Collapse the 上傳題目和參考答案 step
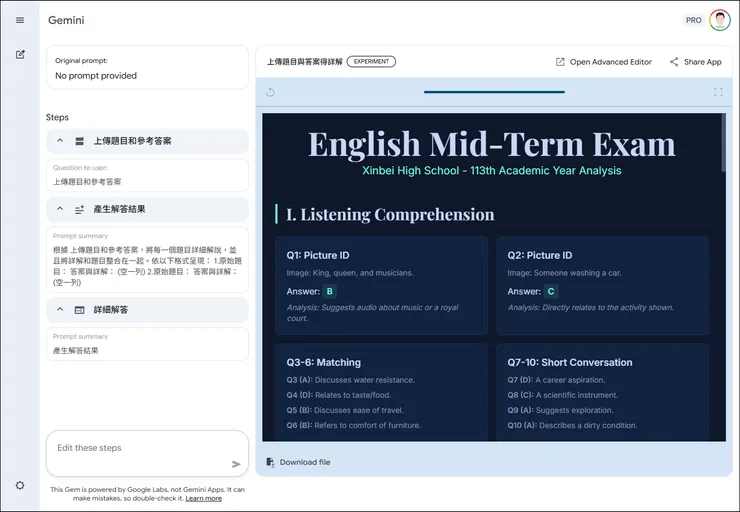Viewport: 740px width, 512px height. point(60,141)
